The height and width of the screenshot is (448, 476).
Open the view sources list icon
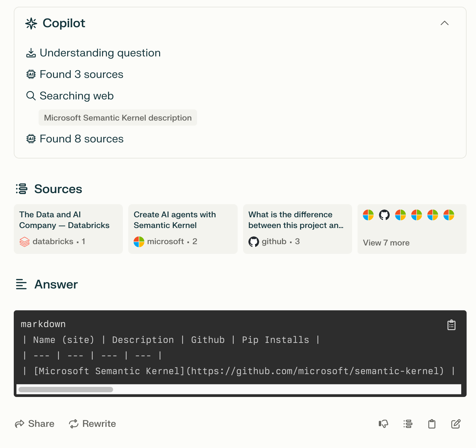click(x=408, y=424)
